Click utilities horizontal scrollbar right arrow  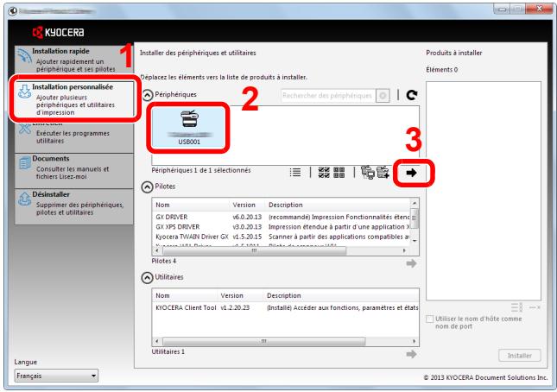pyautogui.click(x=414, y=342)
